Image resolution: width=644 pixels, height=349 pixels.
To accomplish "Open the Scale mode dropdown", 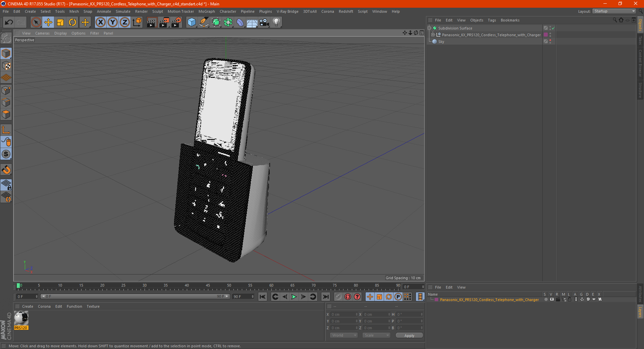I will pos(376,335).
